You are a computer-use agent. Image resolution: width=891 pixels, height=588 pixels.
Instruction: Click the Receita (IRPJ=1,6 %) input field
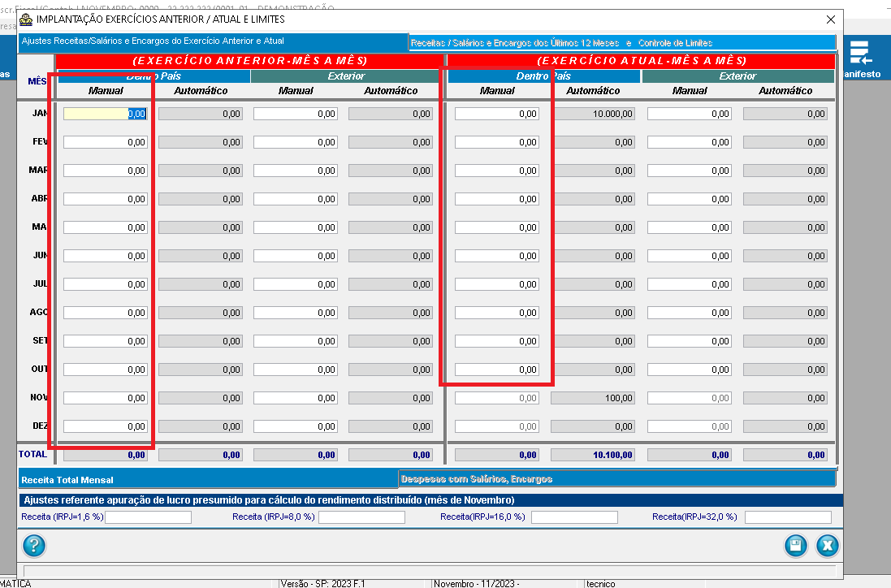click(x=149, y=517)
